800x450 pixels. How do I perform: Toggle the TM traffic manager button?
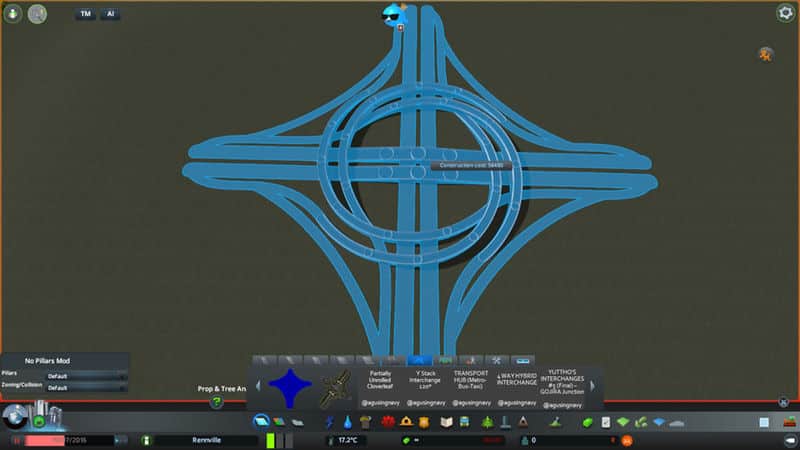click(x=85, y=14)
